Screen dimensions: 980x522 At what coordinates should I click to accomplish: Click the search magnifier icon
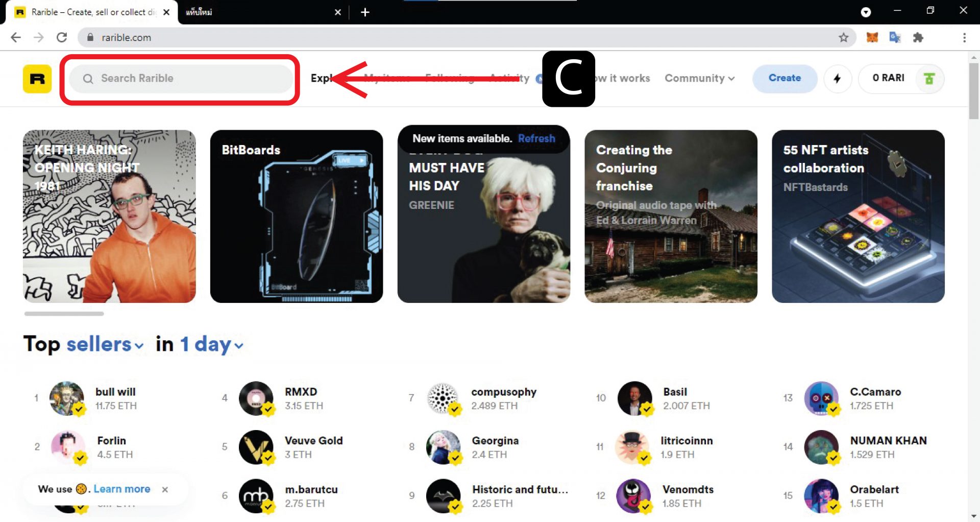pos(88,79)
